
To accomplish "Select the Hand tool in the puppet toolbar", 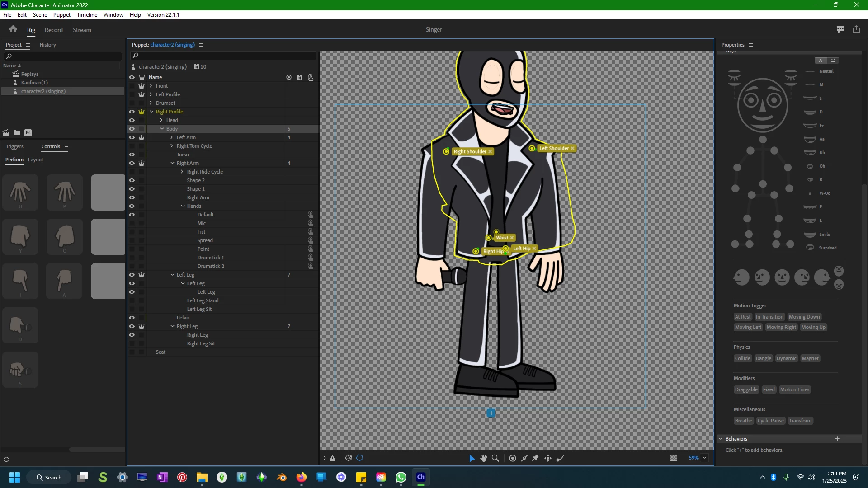I will 483,458.
